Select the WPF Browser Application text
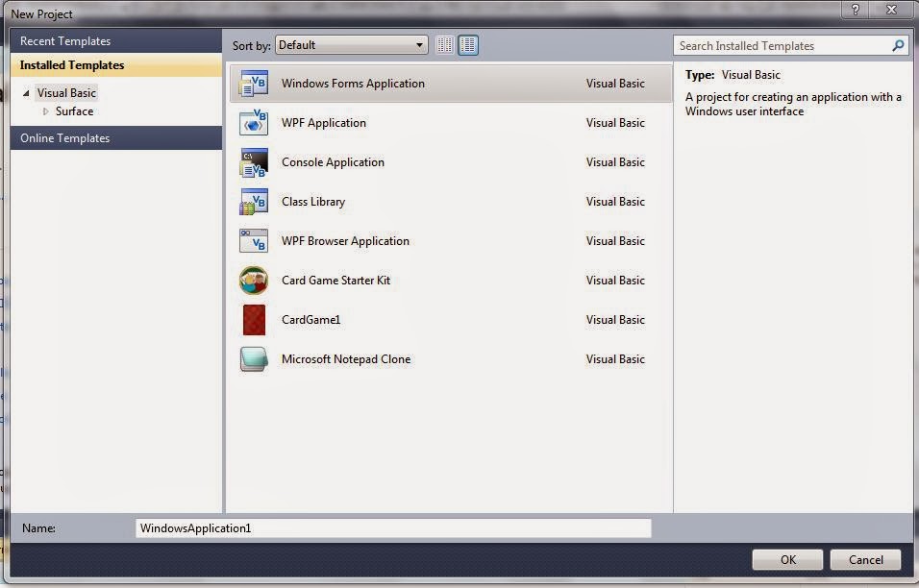This screenshot has width=919, height=588. click(x=345, y=241)
